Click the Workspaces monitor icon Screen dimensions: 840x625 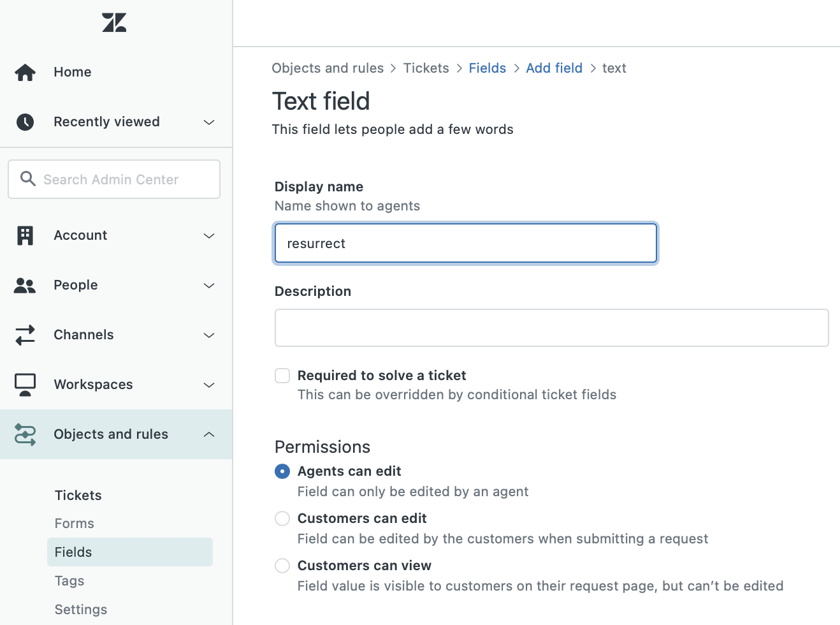pos(25,385)
